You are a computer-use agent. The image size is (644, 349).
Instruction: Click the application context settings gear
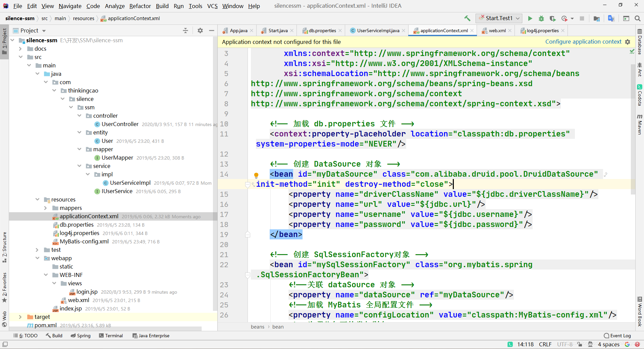(x=628, y=42)
